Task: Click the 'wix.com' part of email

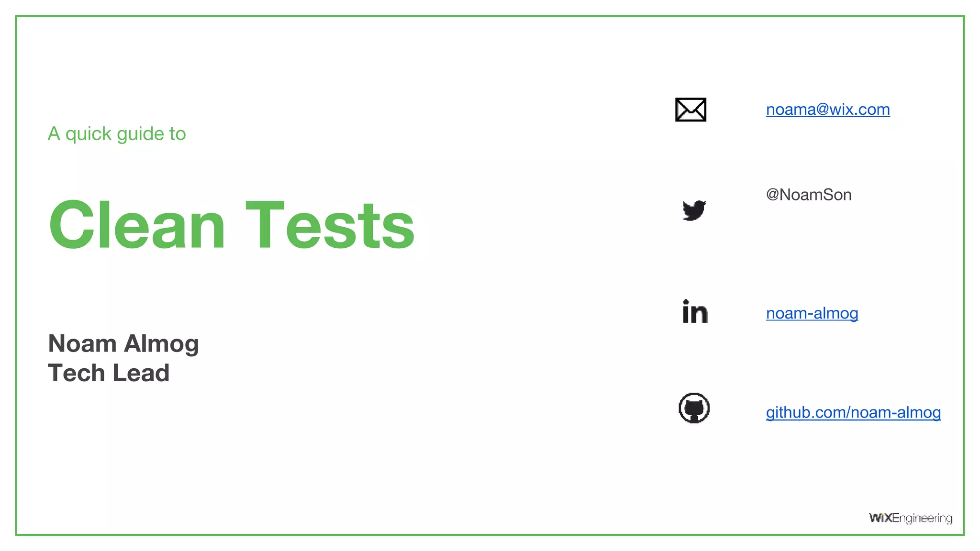Action: coord(860,110)
